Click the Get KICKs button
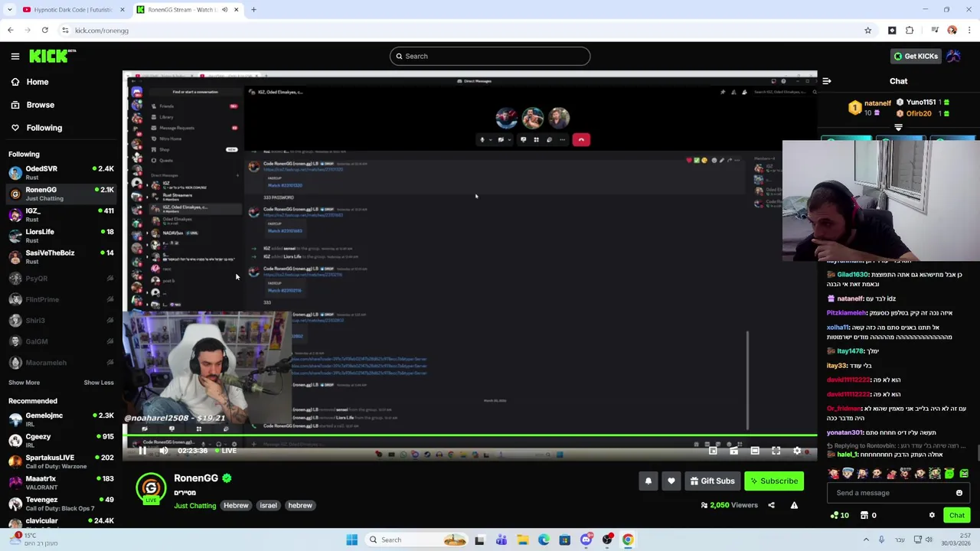The image size is (980, 551). [x=916, y=56]
